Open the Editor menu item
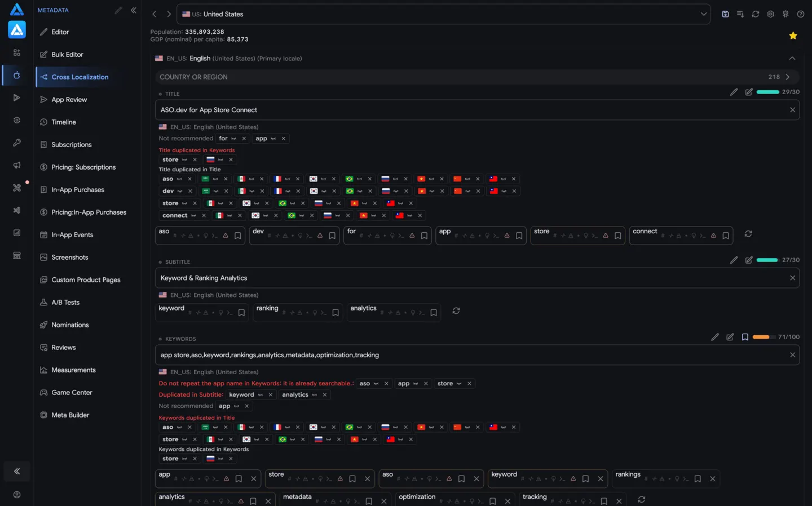The height and width of the screenshot is (506, 812). click(x=60, y=32)
